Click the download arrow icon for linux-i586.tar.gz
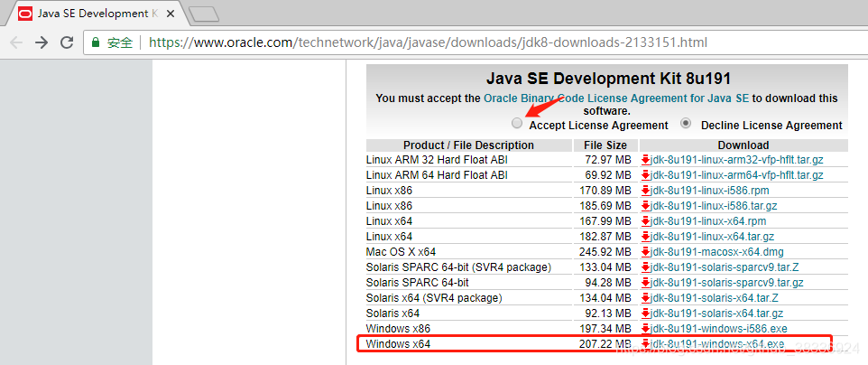The width and height of the screenshot is (868, 365). pos(645,206)
